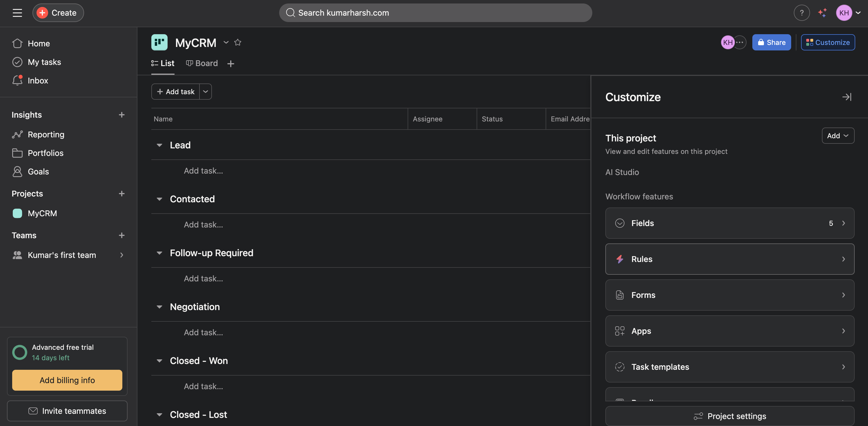Collapse the Customize panel with the arrow icon
This screenshot has width=868, height=426.
[x=847, y=97]
